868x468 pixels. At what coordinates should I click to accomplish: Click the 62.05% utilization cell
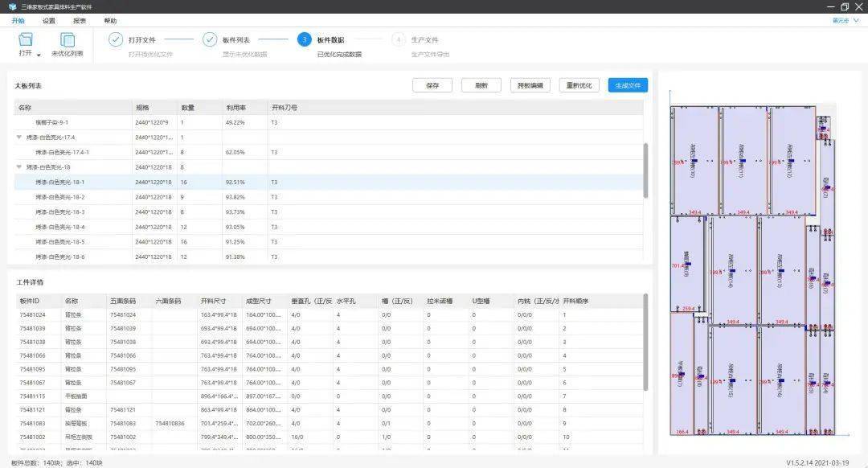235,152
